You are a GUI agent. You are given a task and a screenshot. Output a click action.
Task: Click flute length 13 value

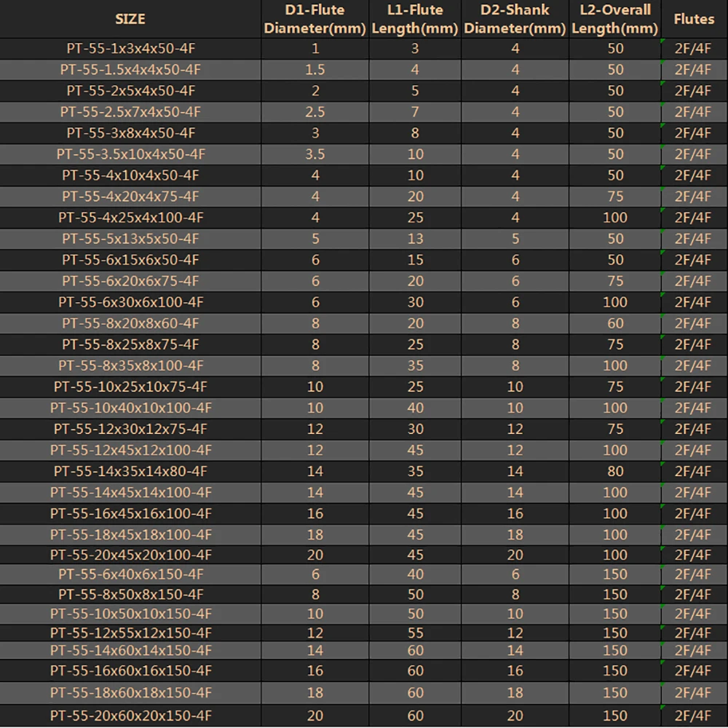(x=415, y=239)
